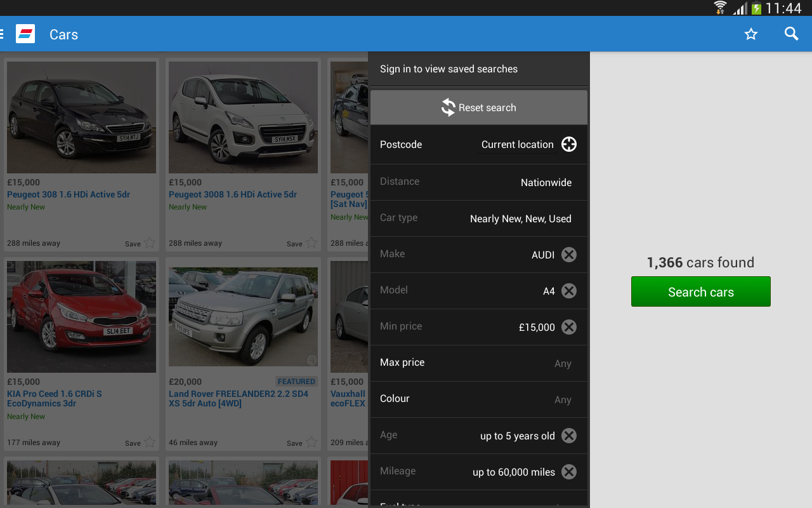Use current location crosshair icon
812x508 pixels.
569,144
